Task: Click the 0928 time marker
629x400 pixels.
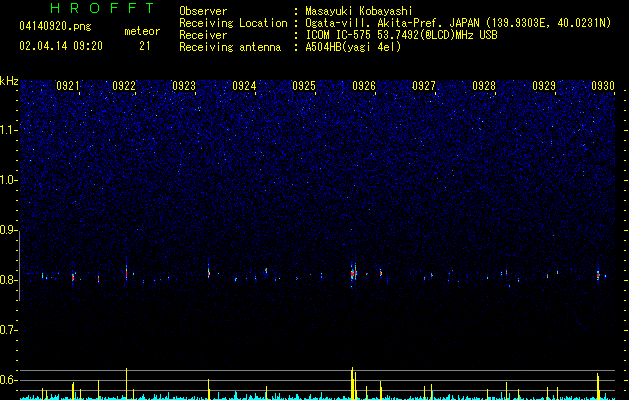Action: 484,86
